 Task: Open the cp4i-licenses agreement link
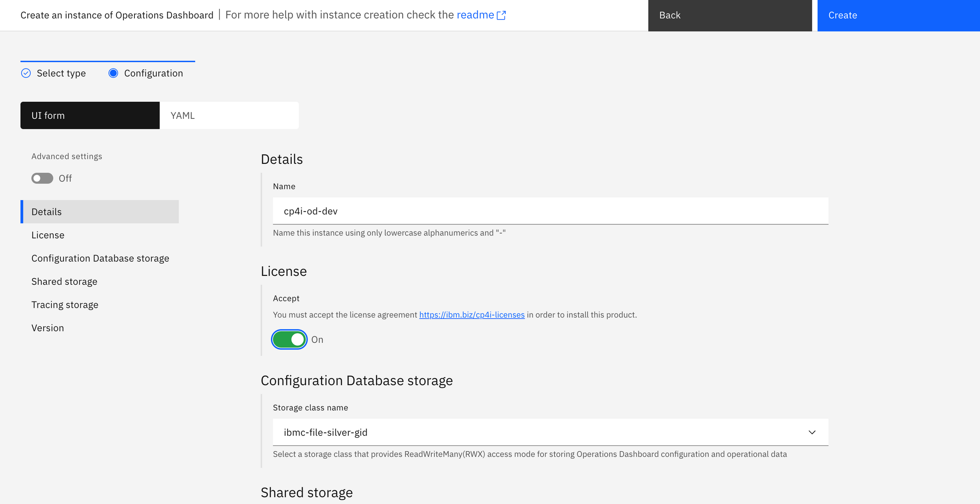coord(472,315)
